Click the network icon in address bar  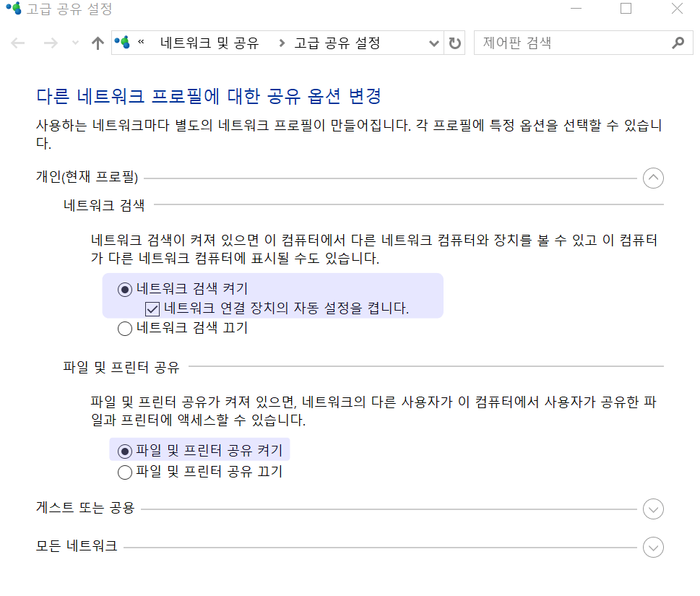[x=123, y=43]
